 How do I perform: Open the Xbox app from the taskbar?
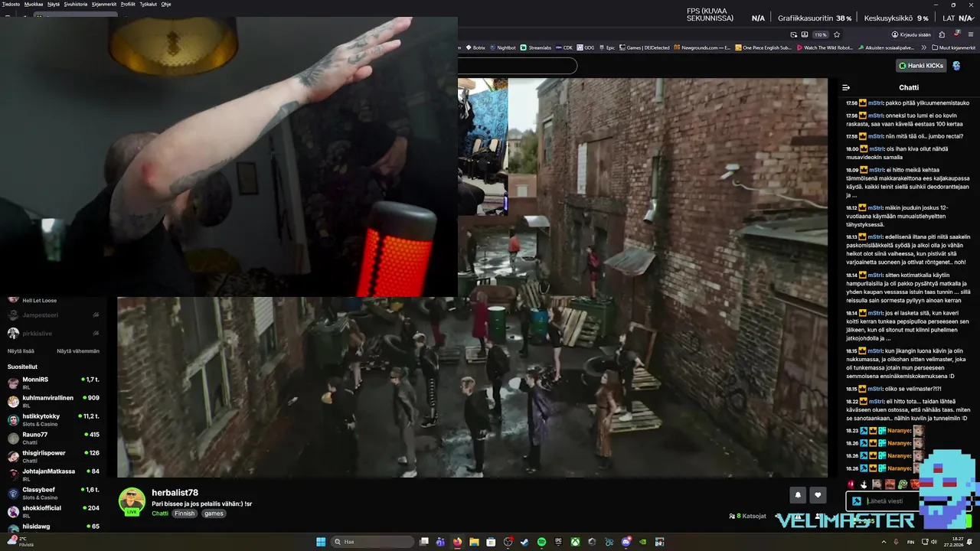(x=575, y=542)
